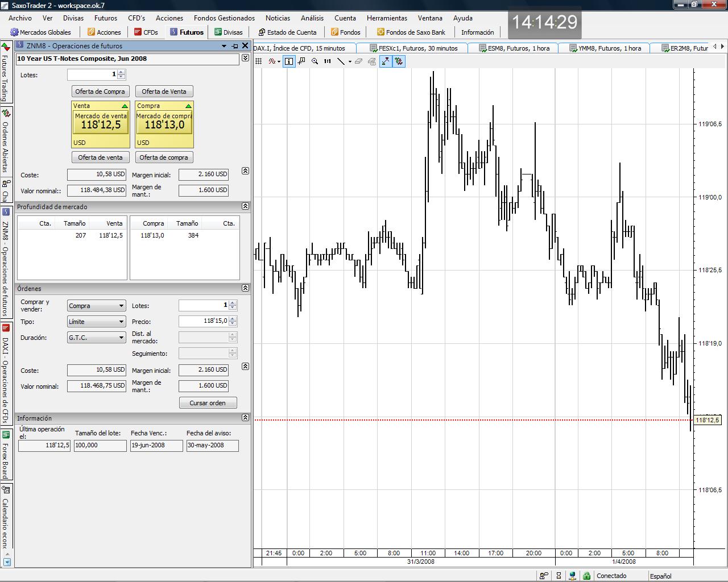Image resolution: width=728 pixels, height=582 pixels.
Task: Open the Herramientas menu
Action: [x=387, y=18]
